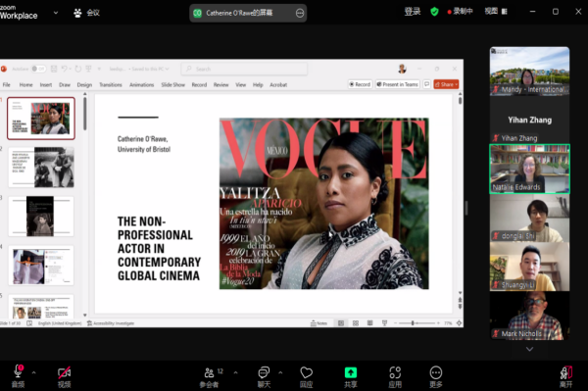Open the participants panel
Screen dimensions: 588x391
[x=210, y=372]
